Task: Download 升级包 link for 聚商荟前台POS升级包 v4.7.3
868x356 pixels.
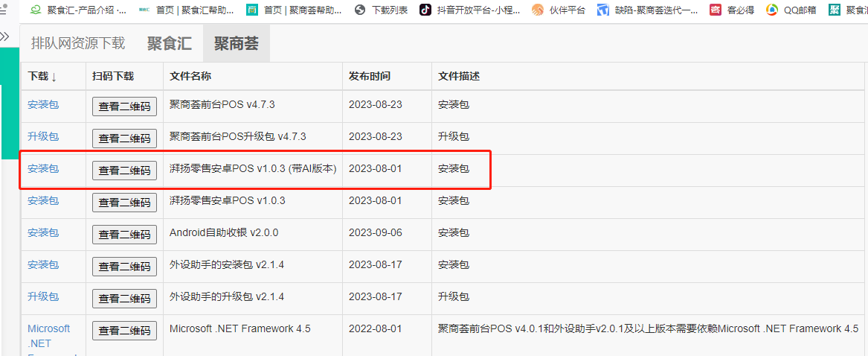Action: click(43, 136)
